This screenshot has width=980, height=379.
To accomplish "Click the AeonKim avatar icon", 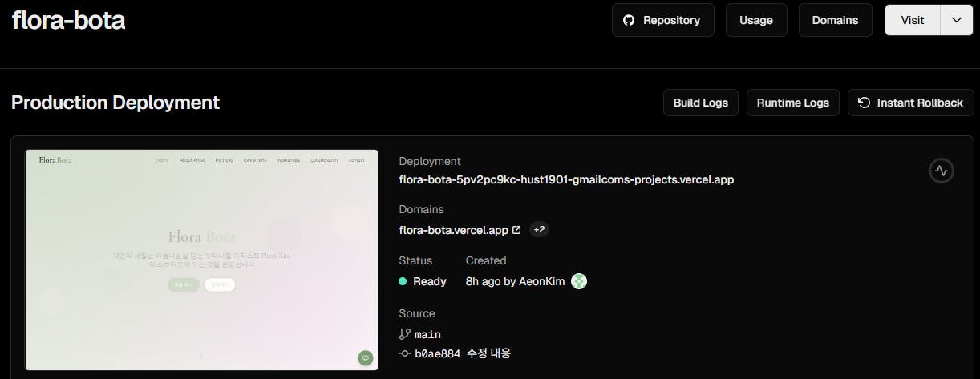I will click(579, 281).
